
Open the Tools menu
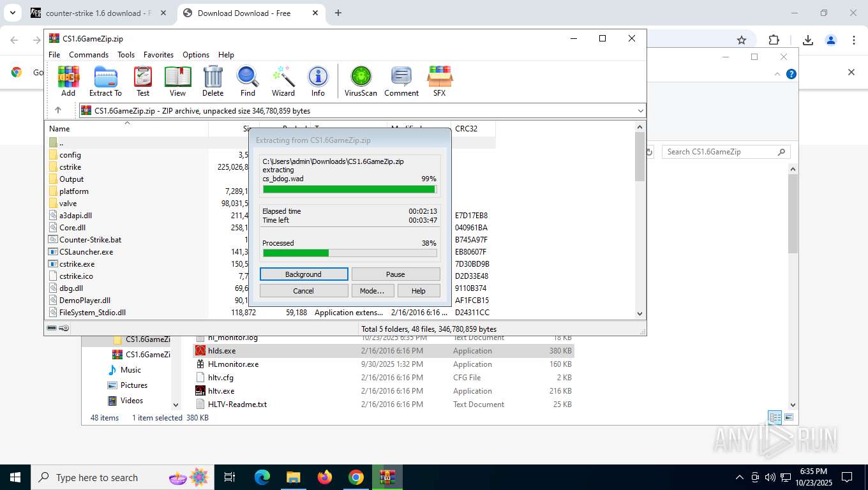pos(126,55)
